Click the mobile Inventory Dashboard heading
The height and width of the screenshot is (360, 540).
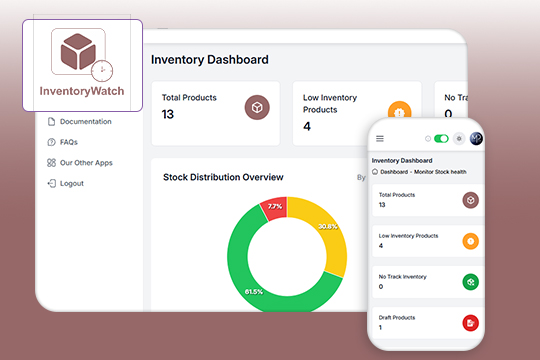[x=402, y=161]
